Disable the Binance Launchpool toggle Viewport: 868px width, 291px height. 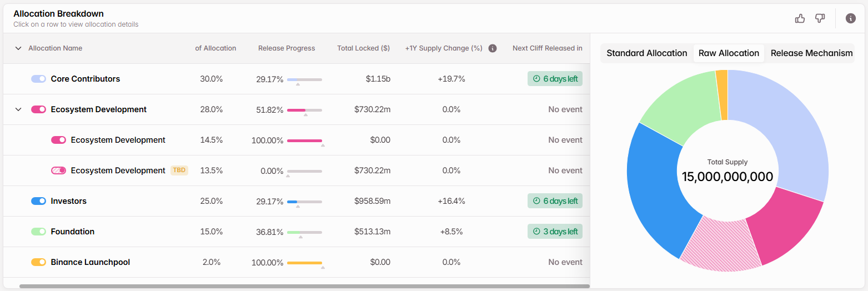click(38, 262)
